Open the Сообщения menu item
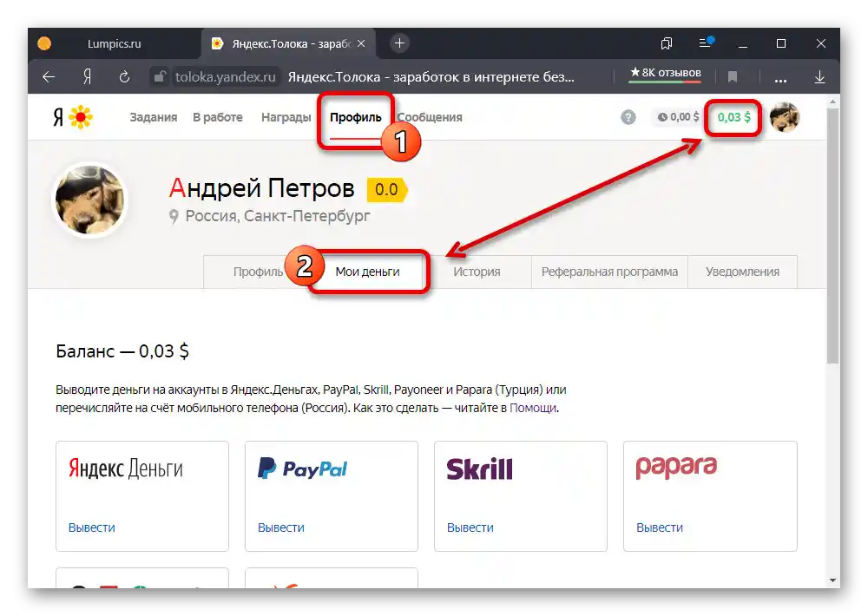The image size is (868, 616). pos(431,117)
